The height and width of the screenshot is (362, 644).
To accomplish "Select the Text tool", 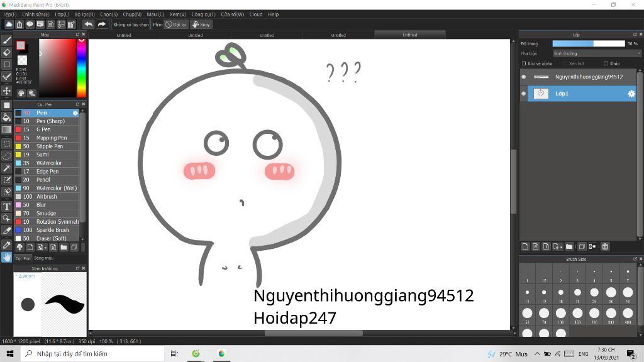I will pyautogui.click(x=6, y=206).
